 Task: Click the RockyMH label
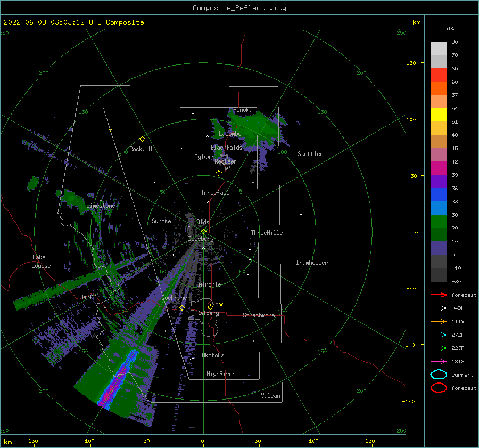coord(141,149)
